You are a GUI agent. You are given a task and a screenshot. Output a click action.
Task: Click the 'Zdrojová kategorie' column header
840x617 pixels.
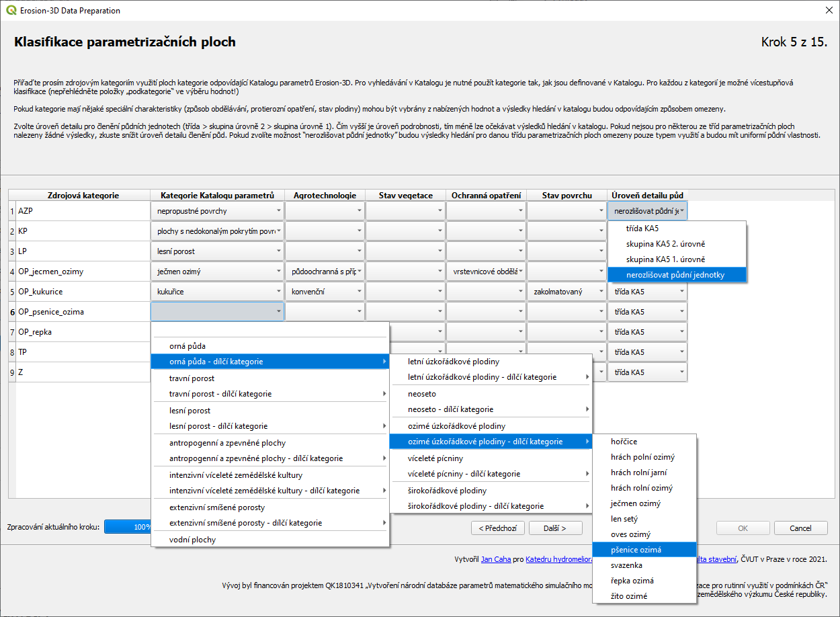[x=83, y=196]
